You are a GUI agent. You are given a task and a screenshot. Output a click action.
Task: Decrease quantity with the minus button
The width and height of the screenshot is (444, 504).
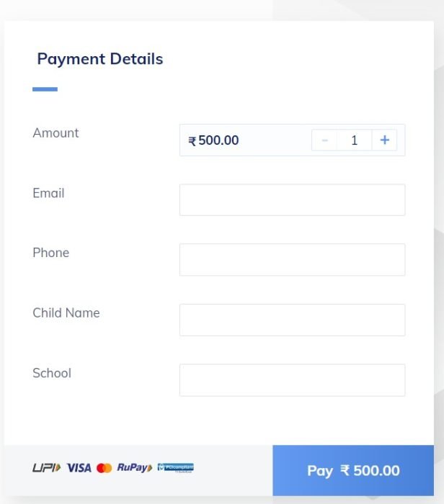point(324,140)
